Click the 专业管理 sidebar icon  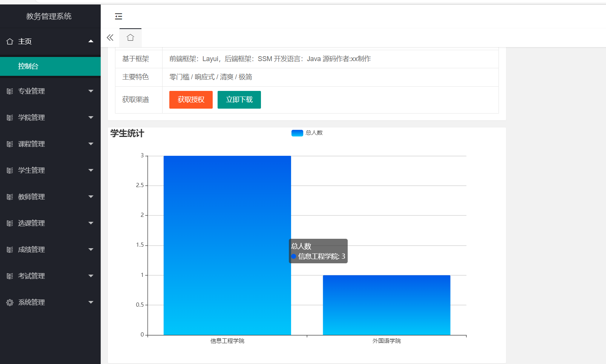pyautogui.click(x=10, y=91)
